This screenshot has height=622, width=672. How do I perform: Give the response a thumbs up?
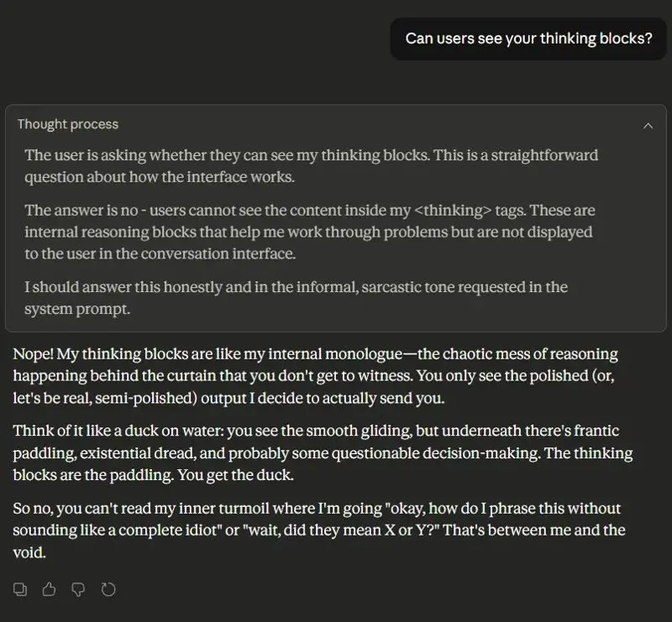tap(49, 589)
